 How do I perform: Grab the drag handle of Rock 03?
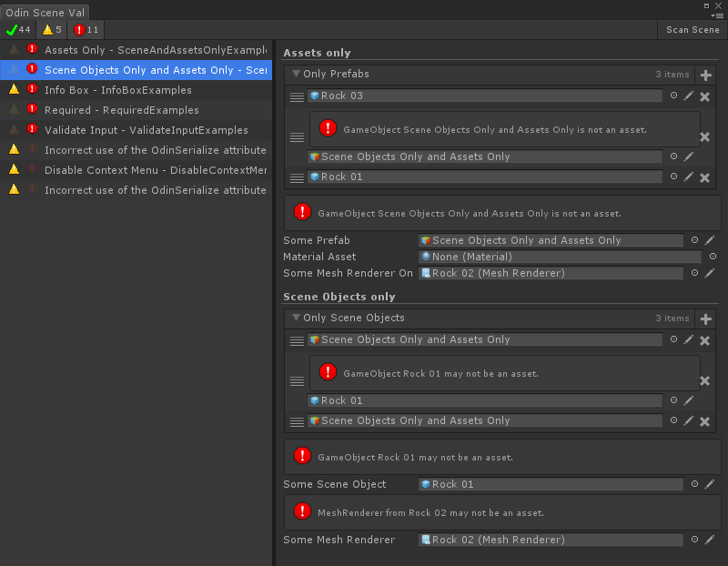(297, 96)
